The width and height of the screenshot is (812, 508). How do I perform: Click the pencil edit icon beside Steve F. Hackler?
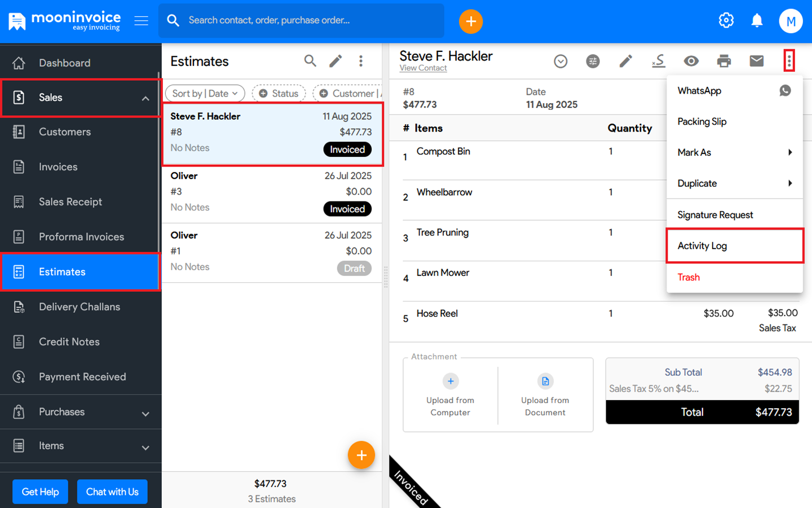[x=625, y=61]
